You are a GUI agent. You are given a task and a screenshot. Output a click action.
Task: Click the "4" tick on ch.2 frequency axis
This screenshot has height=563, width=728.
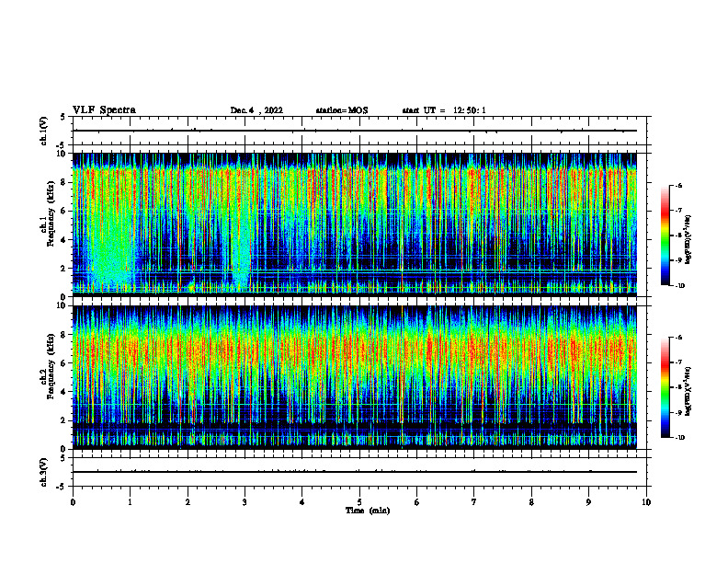[64, 392]
